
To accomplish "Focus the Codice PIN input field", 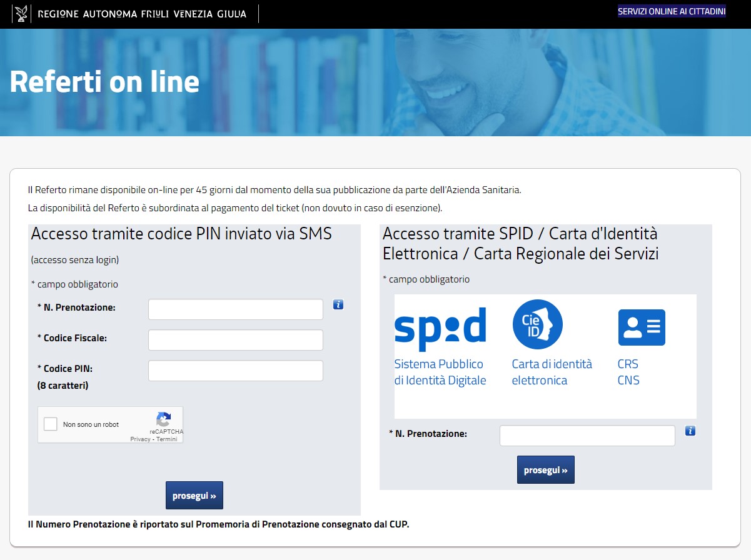I will [x=235, y=371].
